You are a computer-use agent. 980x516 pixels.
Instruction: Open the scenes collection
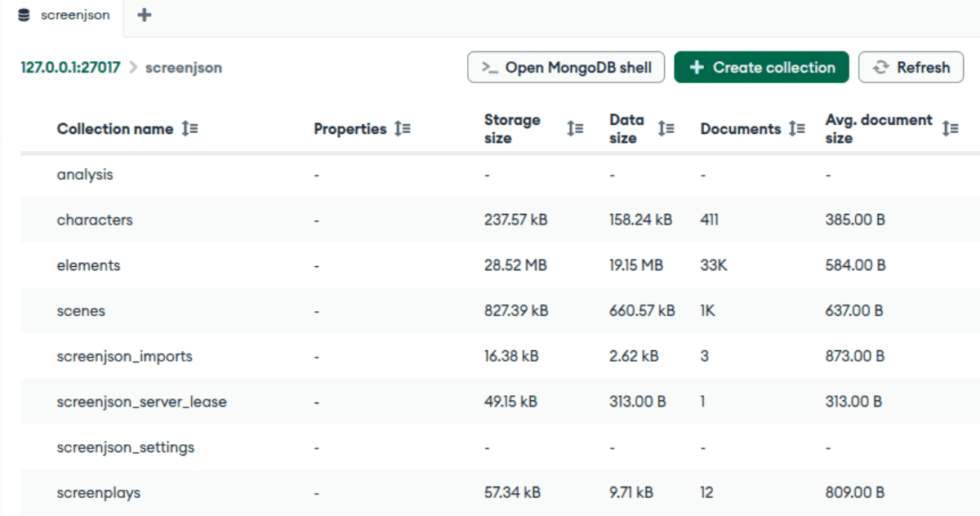coord(81,312)
